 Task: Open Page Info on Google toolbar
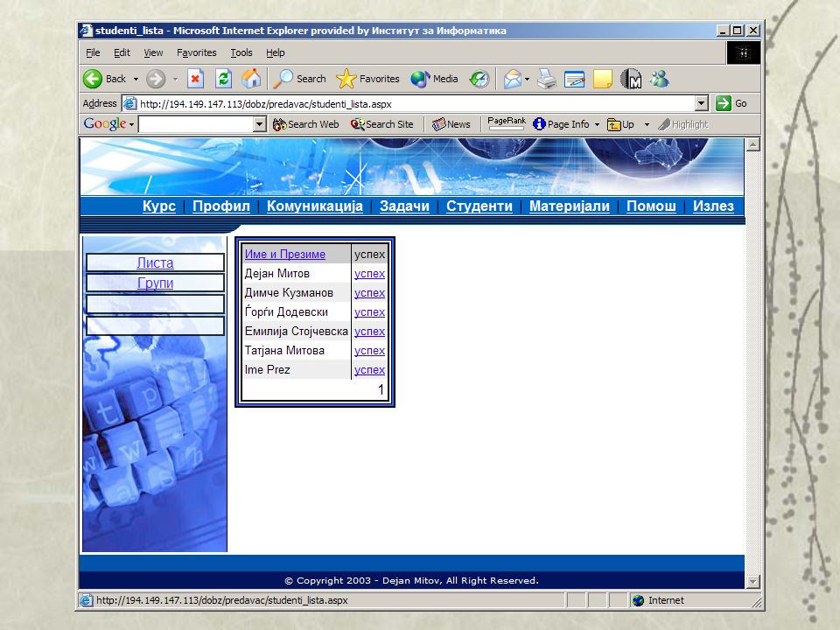[562, 124]
